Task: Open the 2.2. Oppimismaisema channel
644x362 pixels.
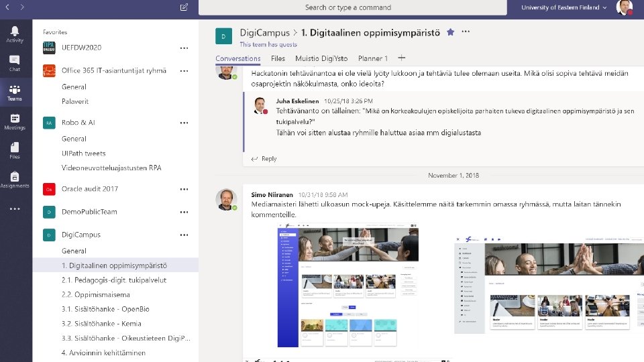Action: pos(96,295)
